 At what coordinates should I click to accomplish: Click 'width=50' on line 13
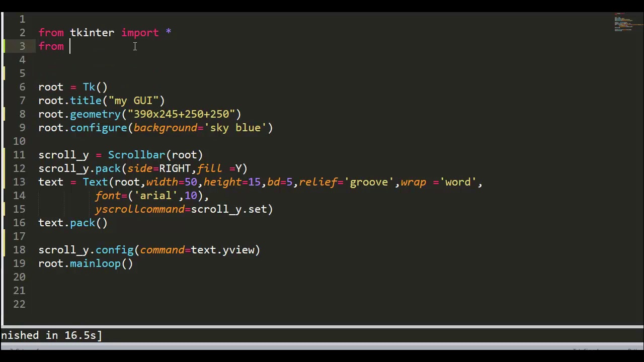pyautogui.click(x=172, y=182)
